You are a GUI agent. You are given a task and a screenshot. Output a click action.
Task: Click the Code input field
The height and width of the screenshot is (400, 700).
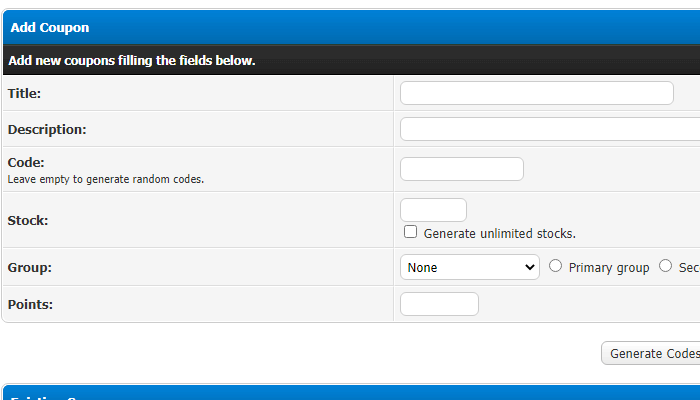pos(461,169)
